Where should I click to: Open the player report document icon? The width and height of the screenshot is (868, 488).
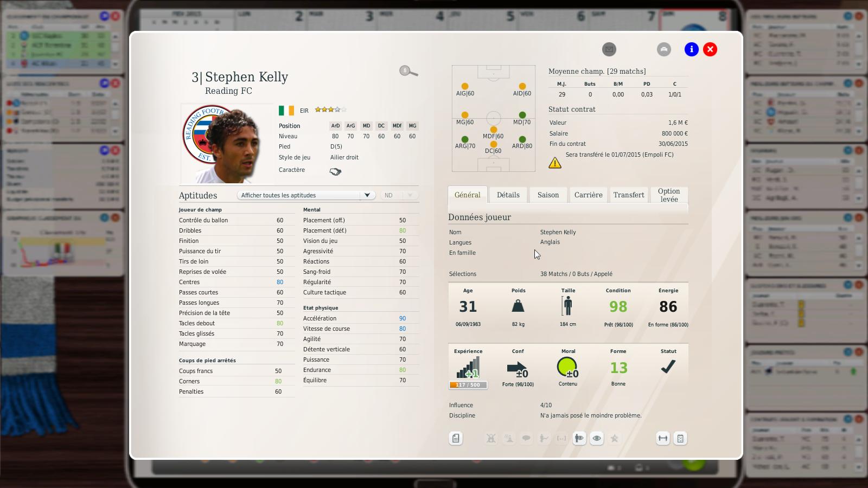pos(456,438)
